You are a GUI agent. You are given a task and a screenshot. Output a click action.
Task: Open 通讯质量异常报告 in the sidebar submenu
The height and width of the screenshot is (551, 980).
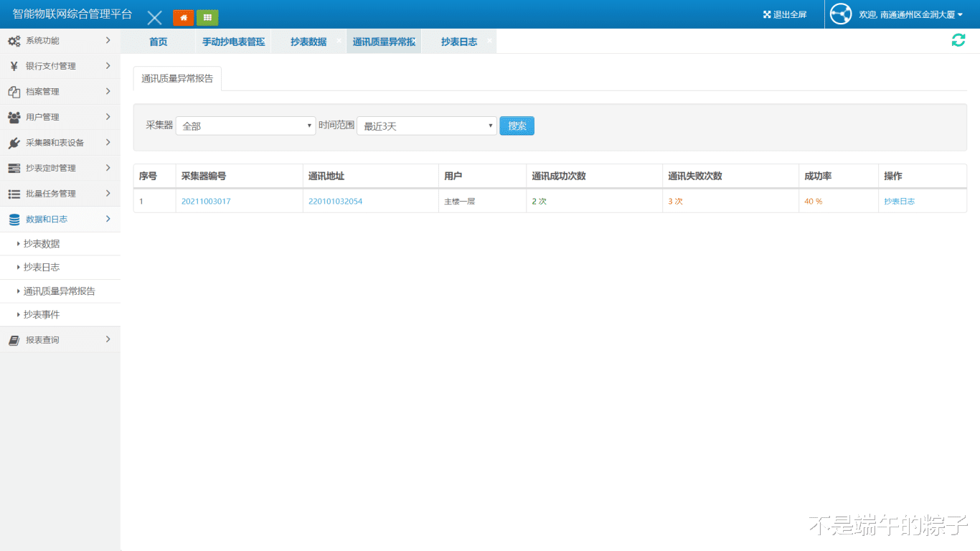[x=60, y=291]
